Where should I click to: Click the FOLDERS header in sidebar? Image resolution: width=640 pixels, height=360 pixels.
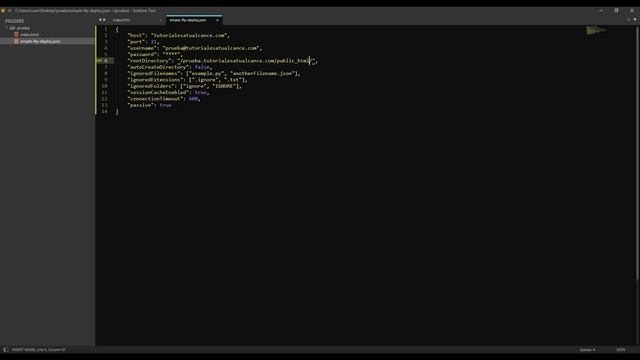coord(15,21)
